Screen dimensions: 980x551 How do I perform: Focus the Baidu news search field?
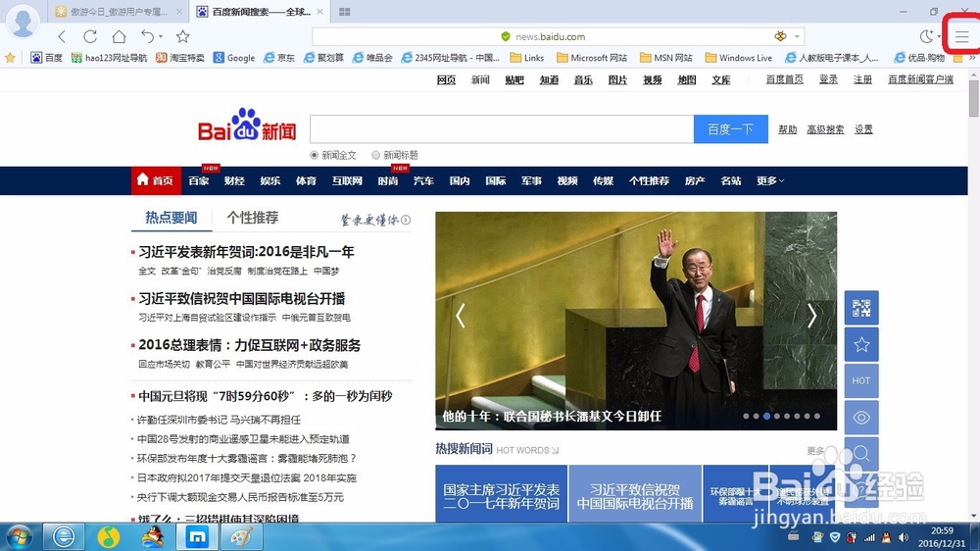point(502,129)
